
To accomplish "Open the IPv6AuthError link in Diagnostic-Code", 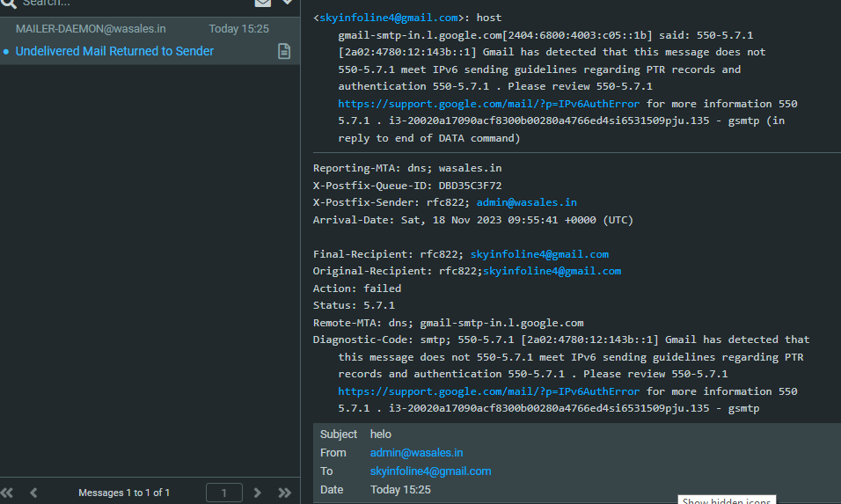I will [x=489, y=391].
